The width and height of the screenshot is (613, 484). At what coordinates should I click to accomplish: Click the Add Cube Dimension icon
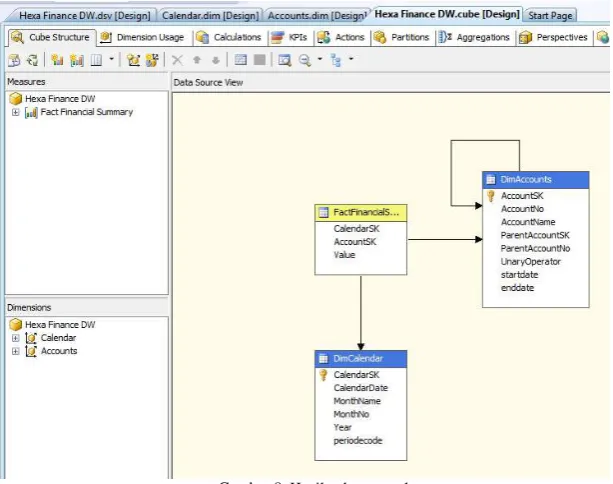[x=133, y=60]
